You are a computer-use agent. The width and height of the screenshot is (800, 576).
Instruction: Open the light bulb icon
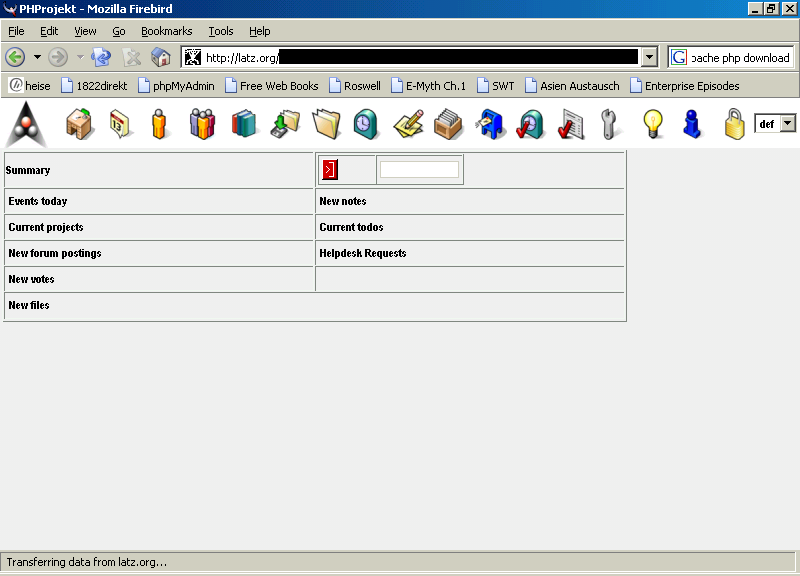coord(653,124)
